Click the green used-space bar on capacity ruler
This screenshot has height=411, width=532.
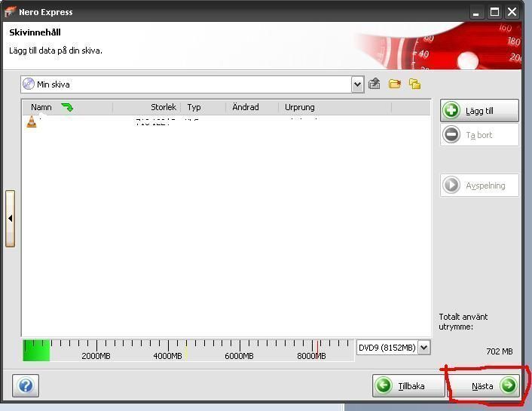coord(36,351)
